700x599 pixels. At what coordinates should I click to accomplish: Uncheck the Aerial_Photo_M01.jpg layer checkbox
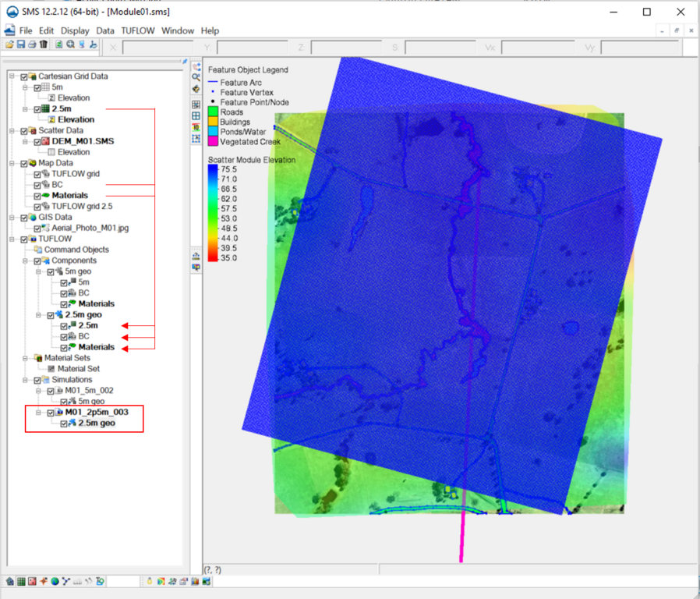click(x=37, y=228)
